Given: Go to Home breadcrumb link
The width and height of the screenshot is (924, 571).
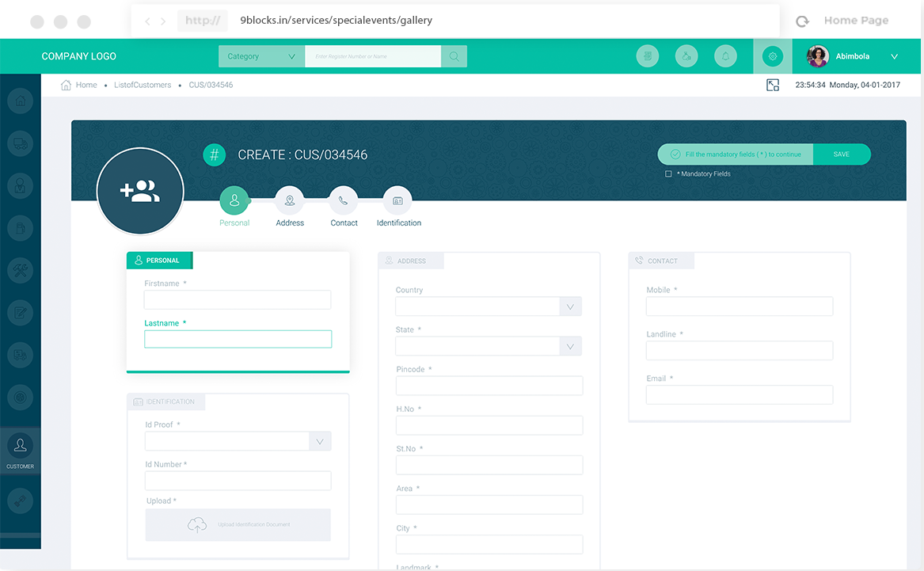Looking at the screenshot, I should tap(86, 85).
